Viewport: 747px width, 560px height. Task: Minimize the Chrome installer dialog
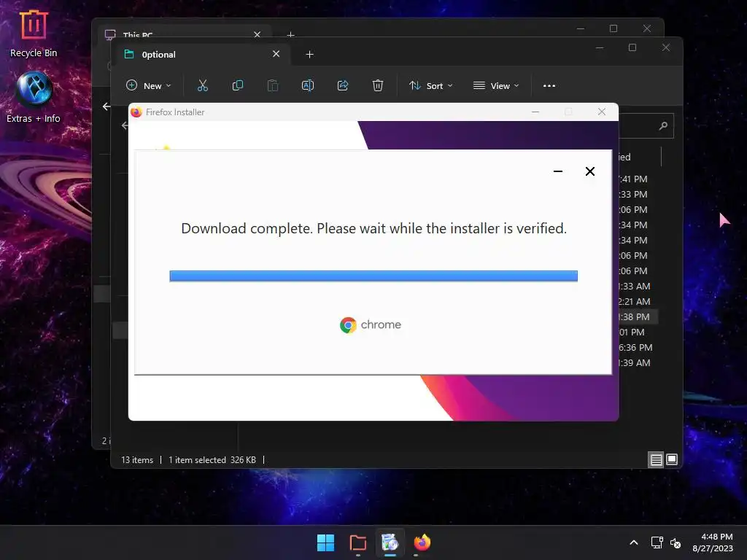point(558,171)
